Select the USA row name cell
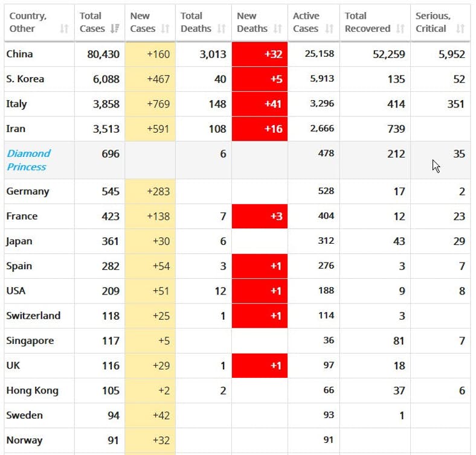Viewport: 476px width, 455px height. (16, 291)
